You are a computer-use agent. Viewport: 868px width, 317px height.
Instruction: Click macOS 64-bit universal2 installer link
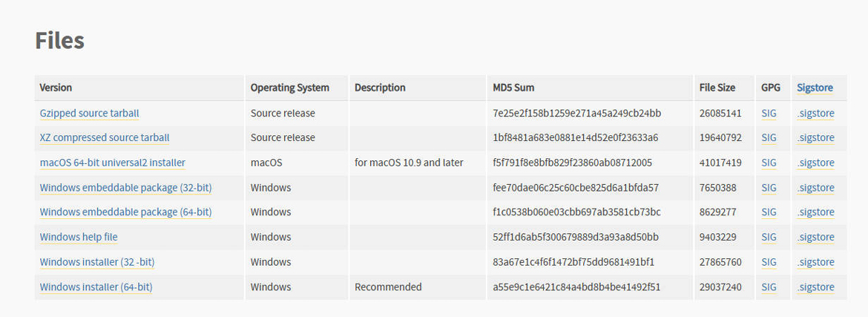pyautogui.click(x=112, y=163)
